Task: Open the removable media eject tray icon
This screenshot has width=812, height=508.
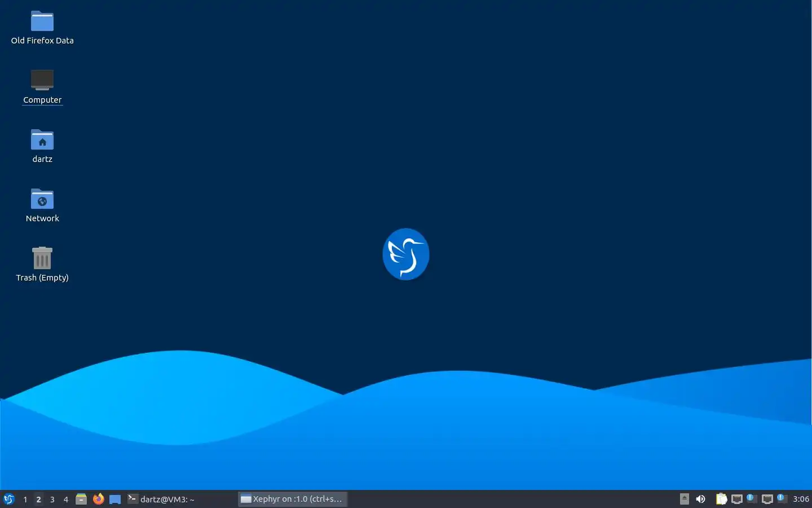Action: click(684, 499)
